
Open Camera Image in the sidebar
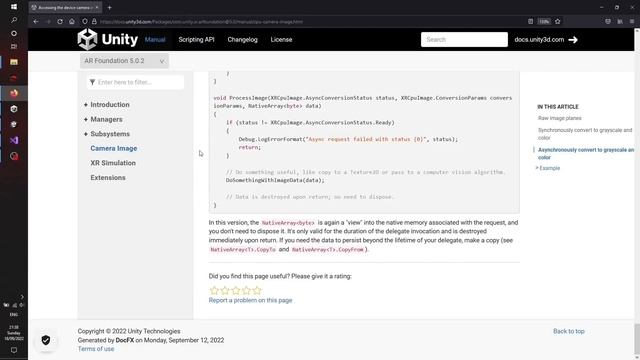pos(114,149)
